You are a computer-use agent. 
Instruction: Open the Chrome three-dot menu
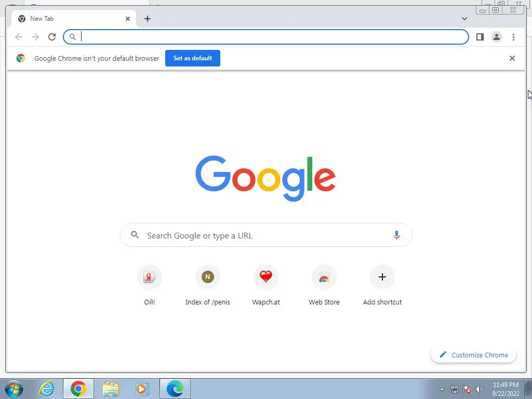(513, 37)
